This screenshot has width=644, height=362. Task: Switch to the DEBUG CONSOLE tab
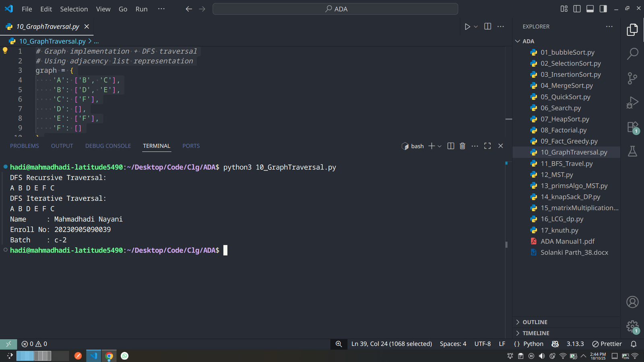tap(108, 146)
